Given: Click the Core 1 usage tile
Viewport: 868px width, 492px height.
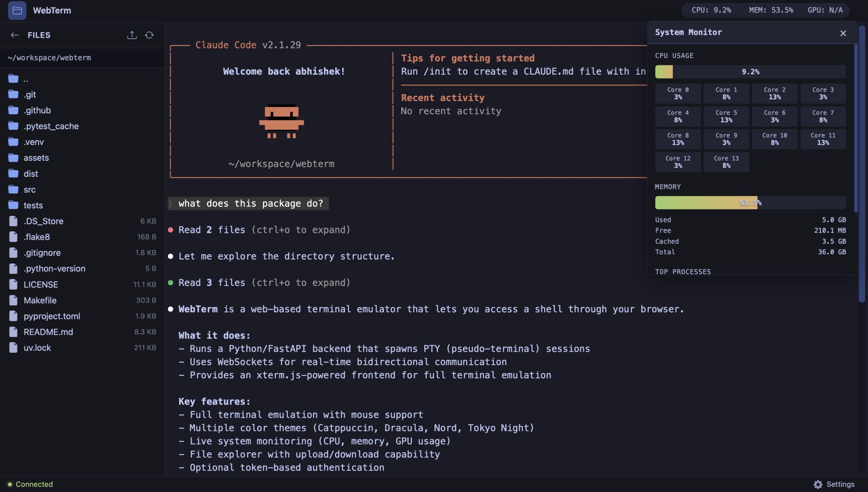Looking at the screenshot, I should [726, 93].
